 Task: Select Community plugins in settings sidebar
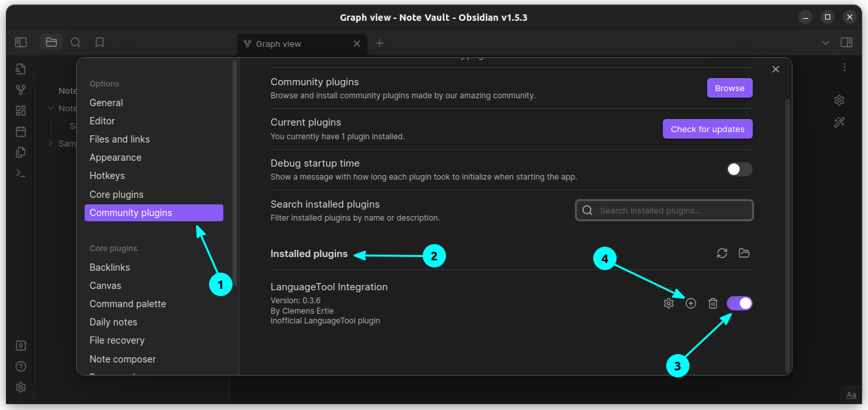pos(154,212)
